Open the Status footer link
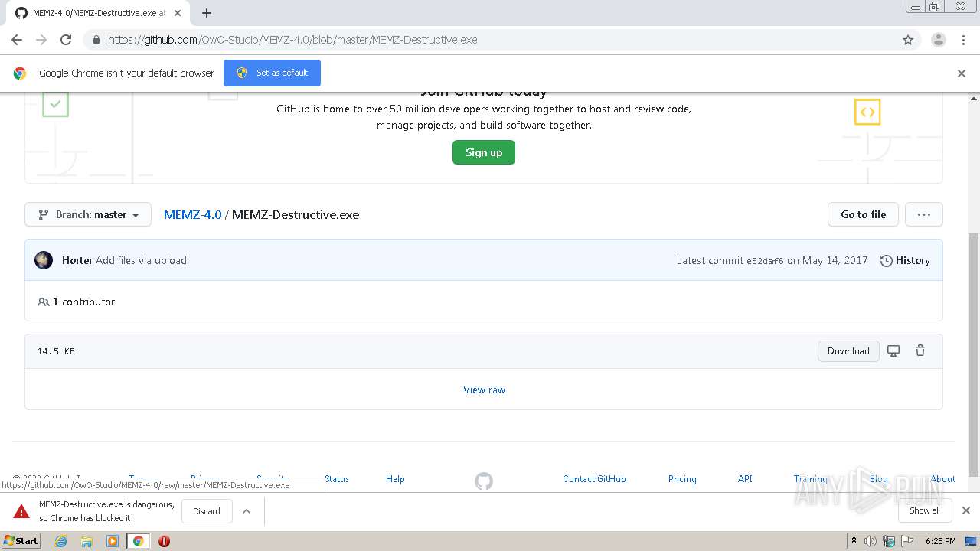The width and height of the screenshot is (980, 551). coord(337,479)
